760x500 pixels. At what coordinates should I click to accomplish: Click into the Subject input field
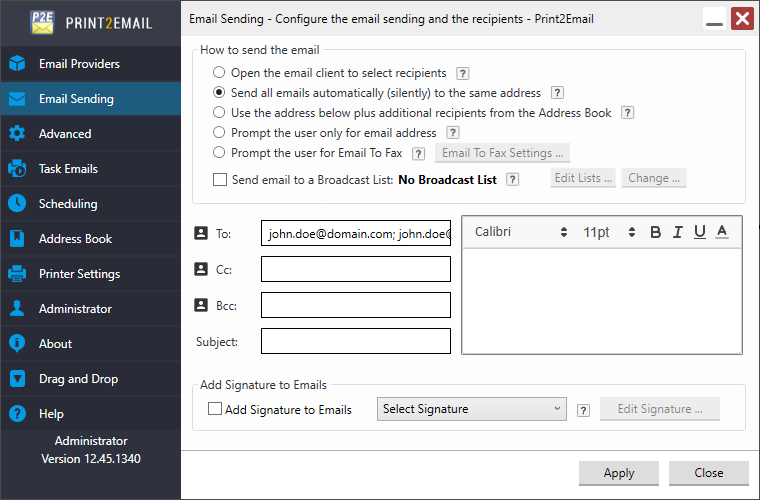pos(355,341)
